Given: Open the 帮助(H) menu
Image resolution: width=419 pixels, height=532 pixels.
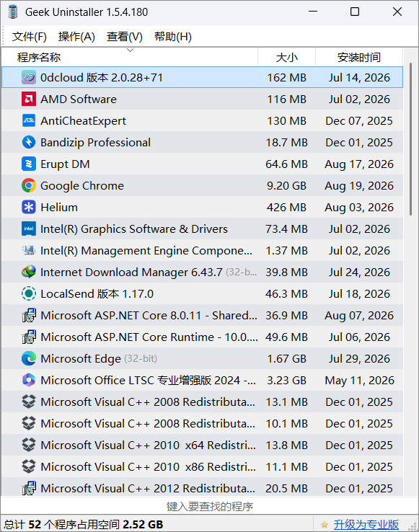Looking at the screenshot, I should [x=173, y=37].
